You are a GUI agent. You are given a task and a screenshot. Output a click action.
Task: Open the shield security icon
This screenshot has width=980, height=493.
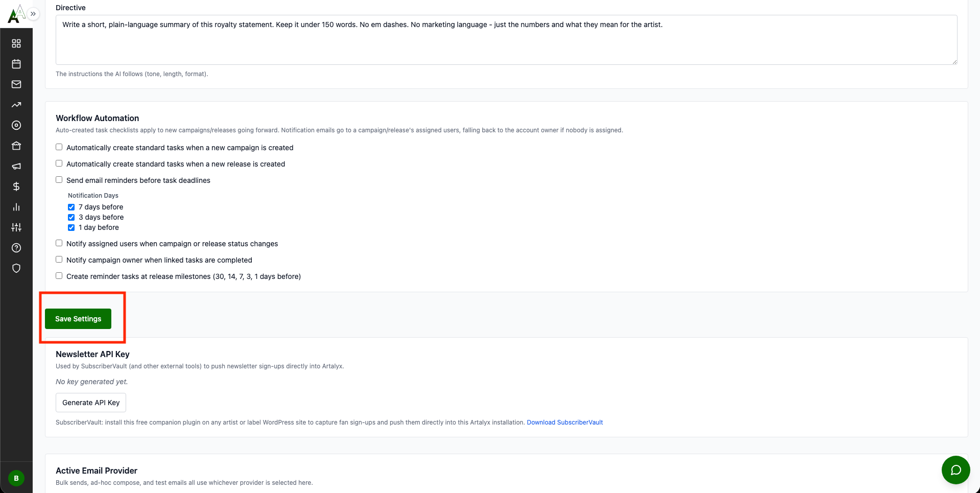(x=16, y=268)
